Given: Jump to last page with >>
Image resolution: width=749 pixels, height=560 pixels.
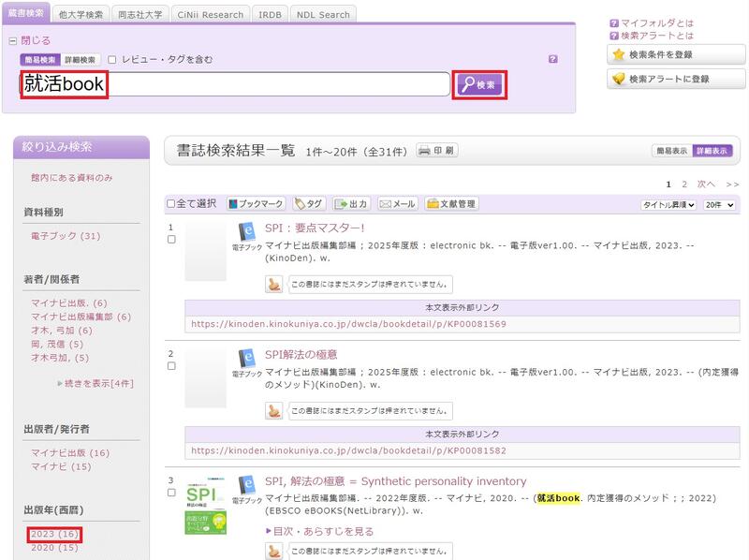Looking at the screenshot, I should coord(732,184).
